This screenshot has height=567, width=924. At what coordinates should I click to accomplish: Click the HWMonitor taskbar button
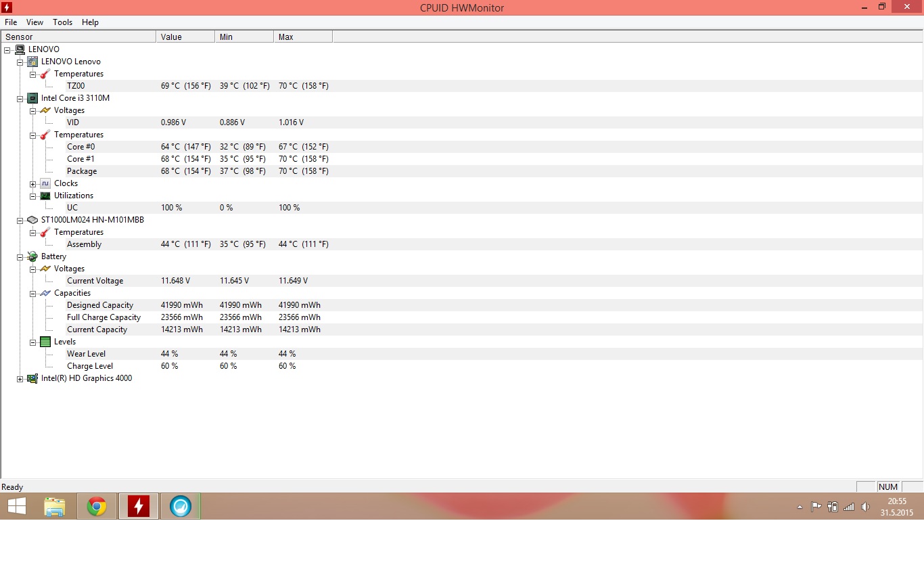point(139,506)
